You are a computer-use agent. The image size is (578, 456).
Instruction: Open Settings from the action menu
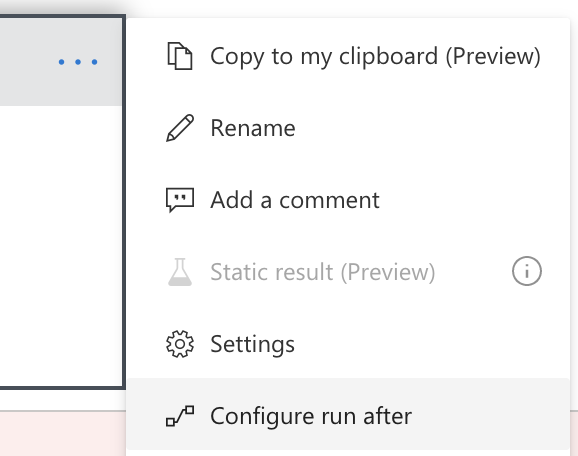[x=253, y=344]
